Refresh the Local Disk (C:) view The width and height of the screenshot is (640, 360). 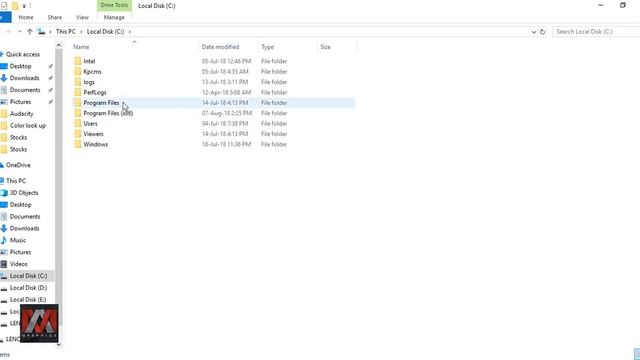(x=542, y=31)
